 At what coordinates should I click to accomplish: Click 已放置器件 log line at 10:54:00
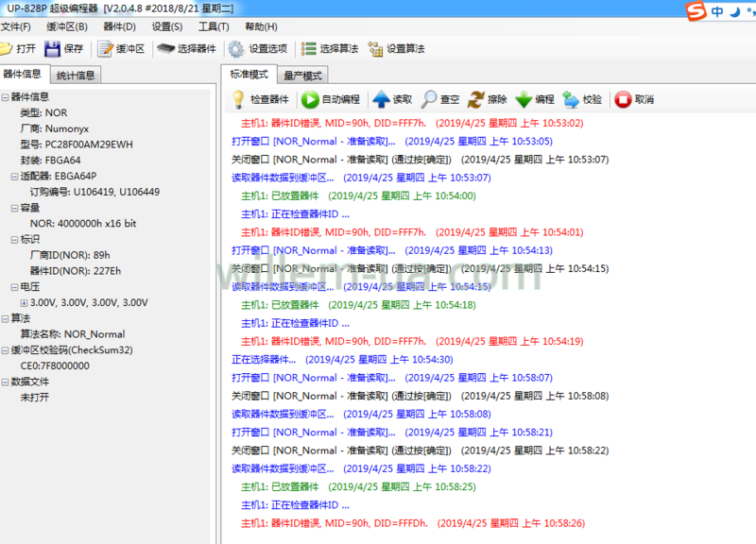(x=358, y=196)
